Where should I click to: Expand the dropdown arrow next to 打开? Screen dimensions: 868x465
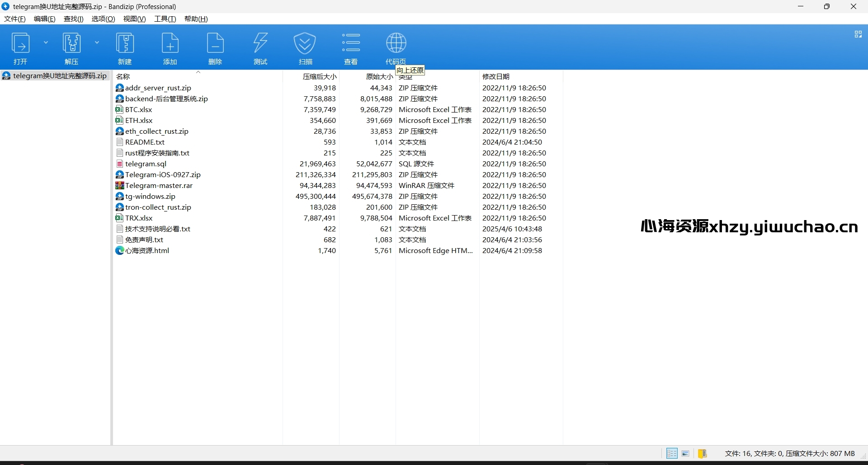click(46, 42)
